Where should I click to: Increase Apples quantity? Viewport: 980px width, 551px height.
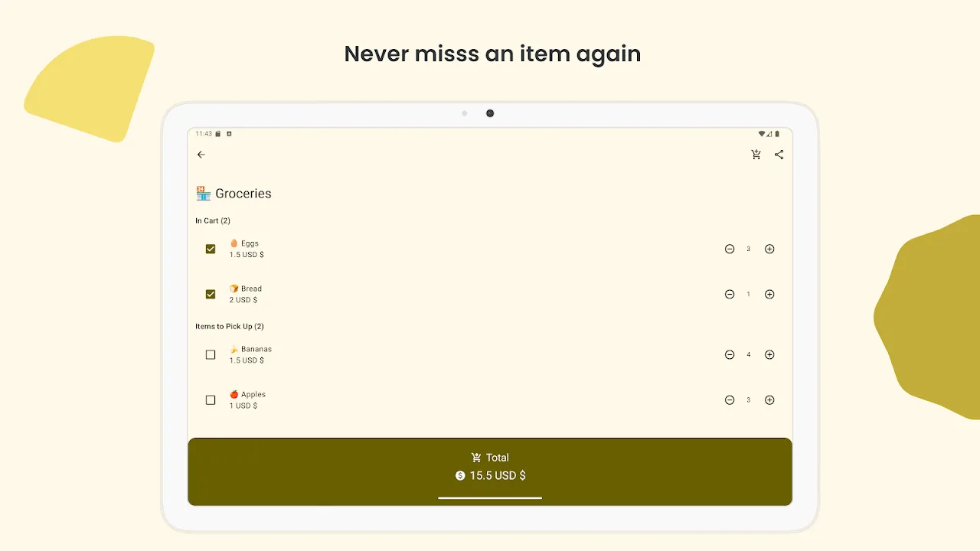(769, 400)
